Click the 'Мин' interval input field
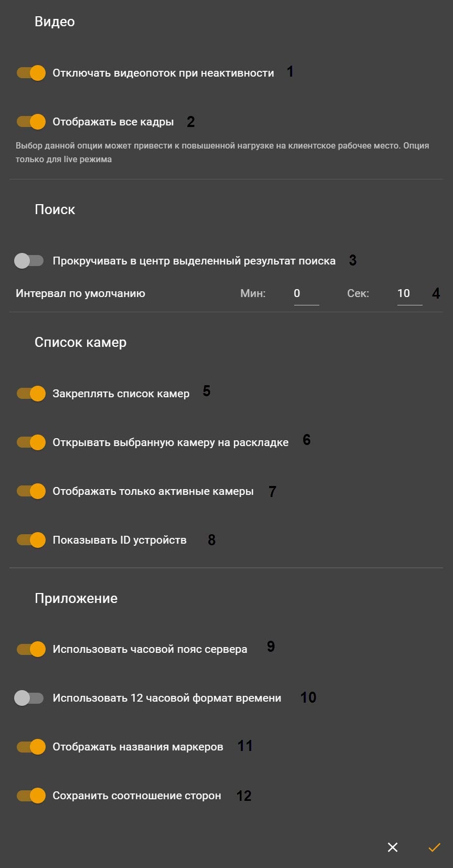This screenshot has height=868, width=453. coord(306,294)
